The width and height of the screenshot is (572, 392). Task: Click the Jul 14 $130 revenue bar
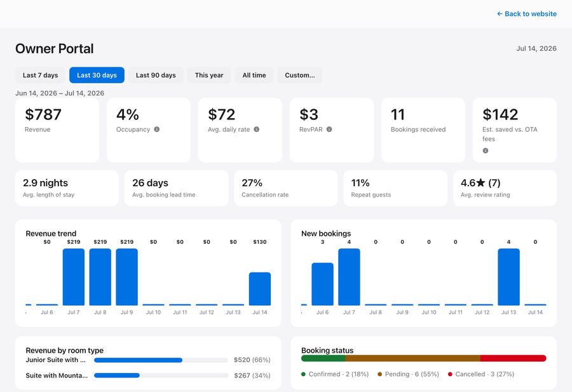pyautogui.click(x=260, y=289)
